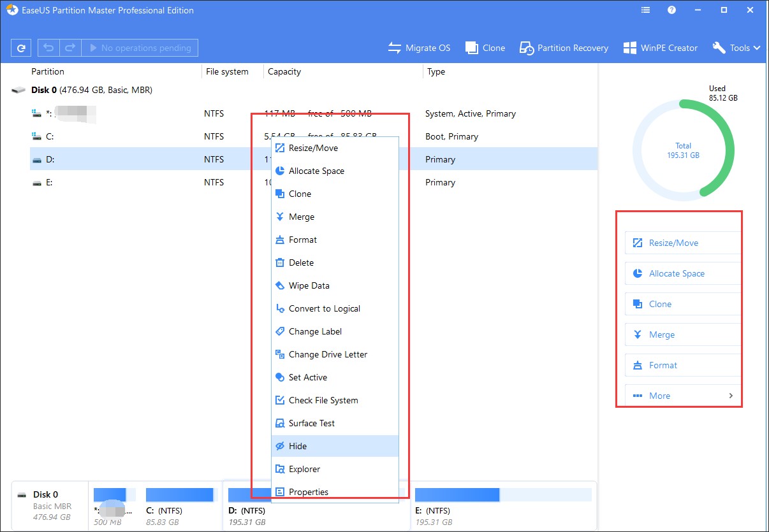
Task: Click the Undo arrow button
Action: coord(48,48)
